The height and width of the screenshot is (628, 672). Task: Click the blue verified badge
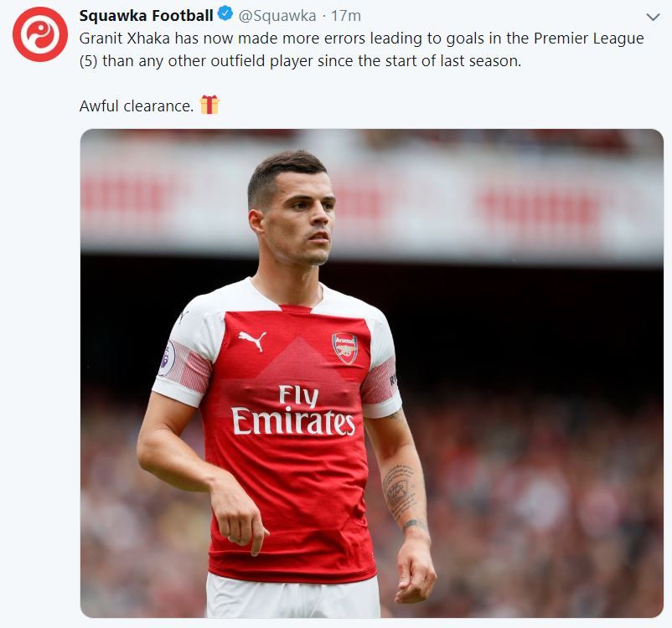[x=226, y=15]
